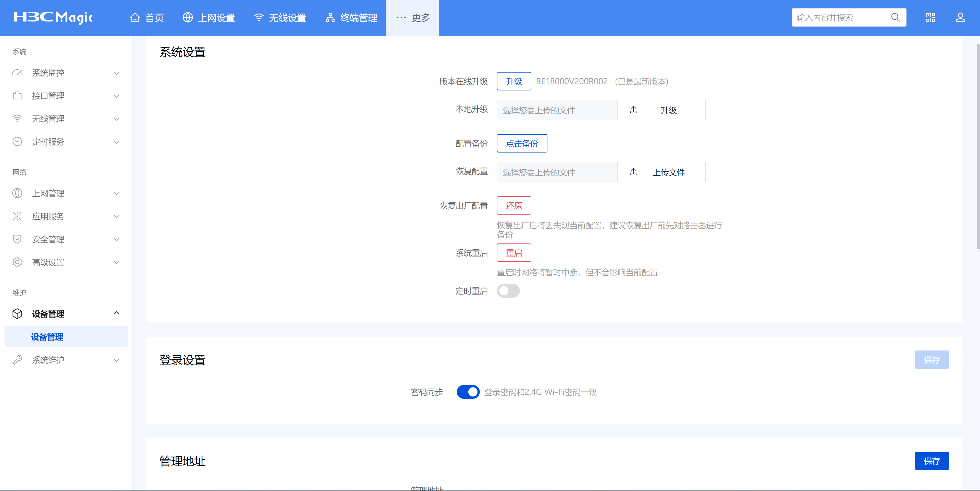Open the user account icon
980x491 pixels.
(960, 18)
